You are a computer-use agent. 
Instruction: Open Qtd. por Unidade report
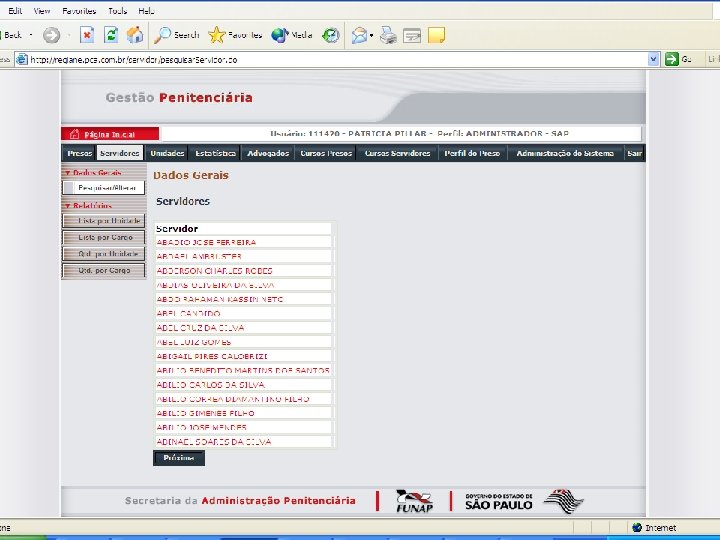(104, 254)
